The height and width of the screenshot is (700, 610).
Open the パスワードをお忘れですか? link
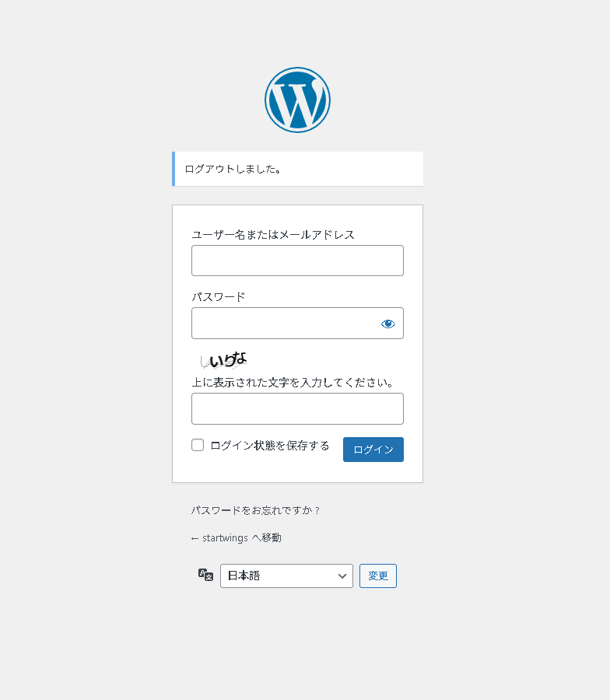click(255, 510)
